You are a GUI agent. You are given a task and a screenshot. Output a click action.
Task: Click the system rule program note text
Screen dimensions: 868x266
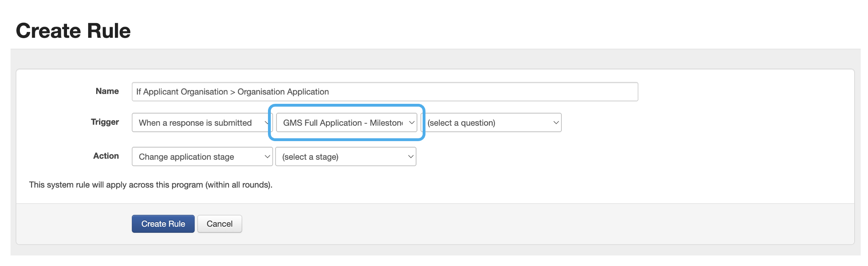151,185
